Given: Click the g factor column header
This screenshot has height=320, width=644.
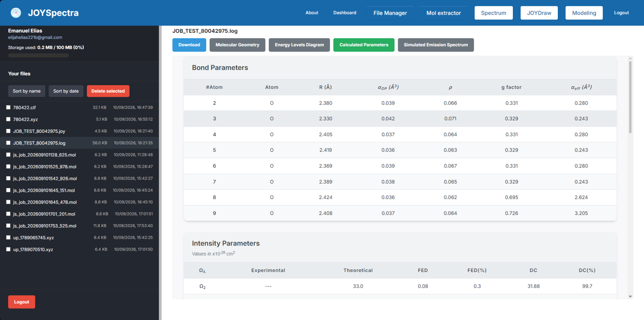Looking at the screenshot, I should click(512, 87).
